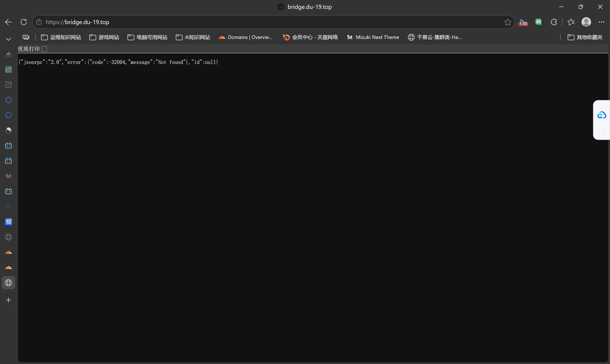The image size is (610, 364).
Task: Open Mizuki Next Theme bookmark
Action: (x=373, y=37)
